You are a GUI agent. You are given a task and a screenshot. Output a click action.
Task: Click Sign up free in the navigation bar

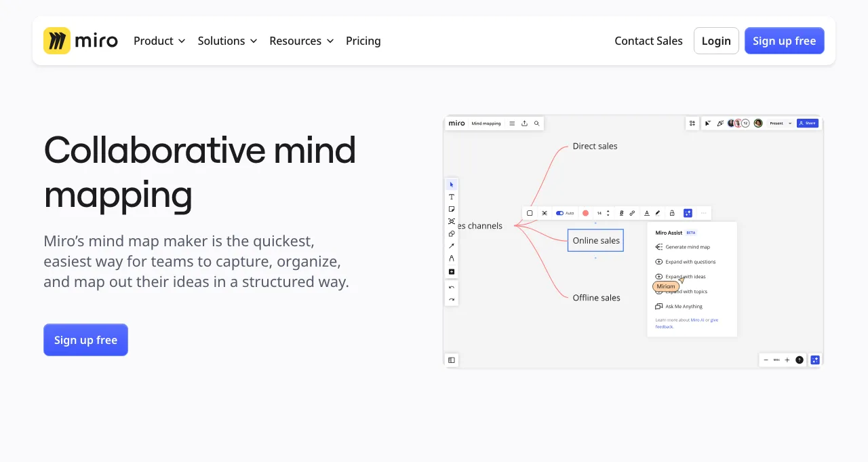[785, 41]
